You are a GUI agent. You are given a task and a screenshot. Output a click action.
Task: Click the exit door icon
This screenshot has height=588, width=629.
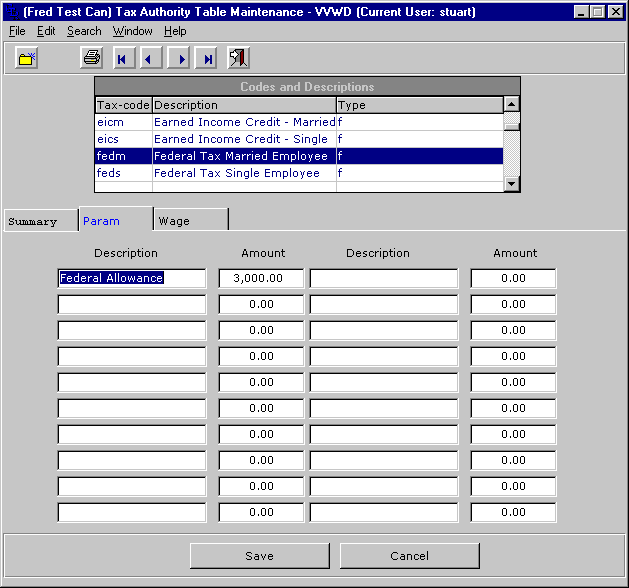coord(239,58)
